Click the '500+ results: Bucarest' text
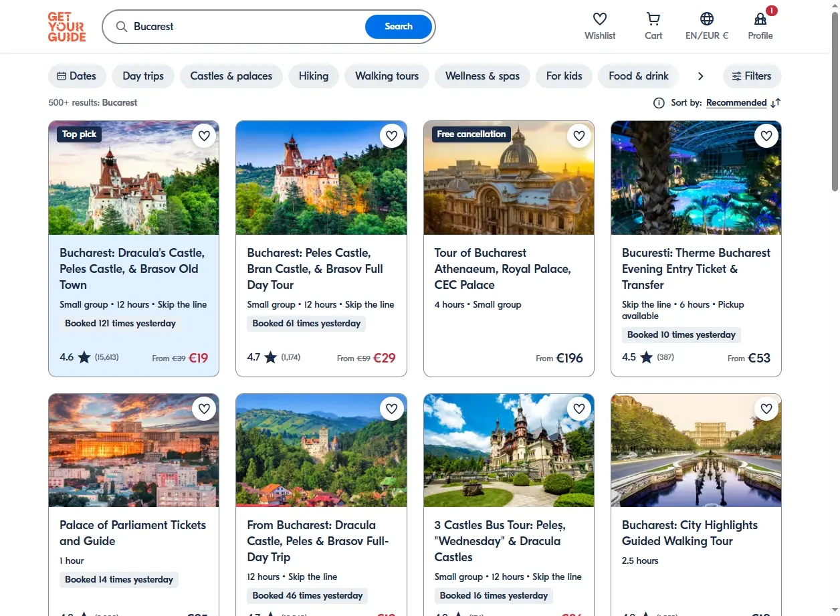 point(93,103)
